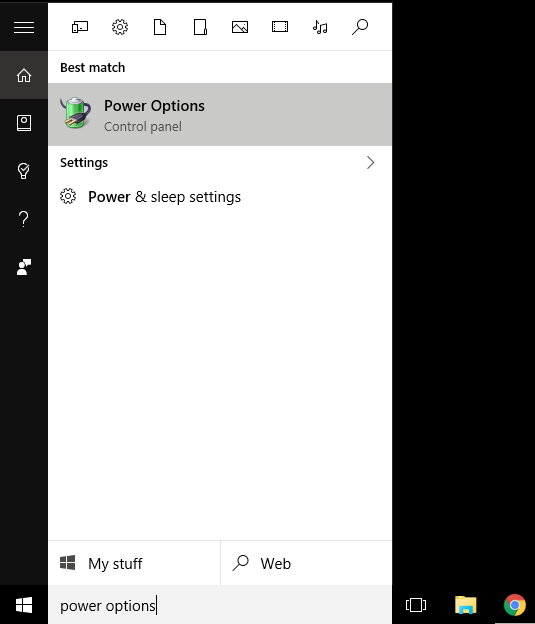Viewport: 535px width, 624px height.
Task: Filter search results by Settings gear
Action: coord(120,27)
